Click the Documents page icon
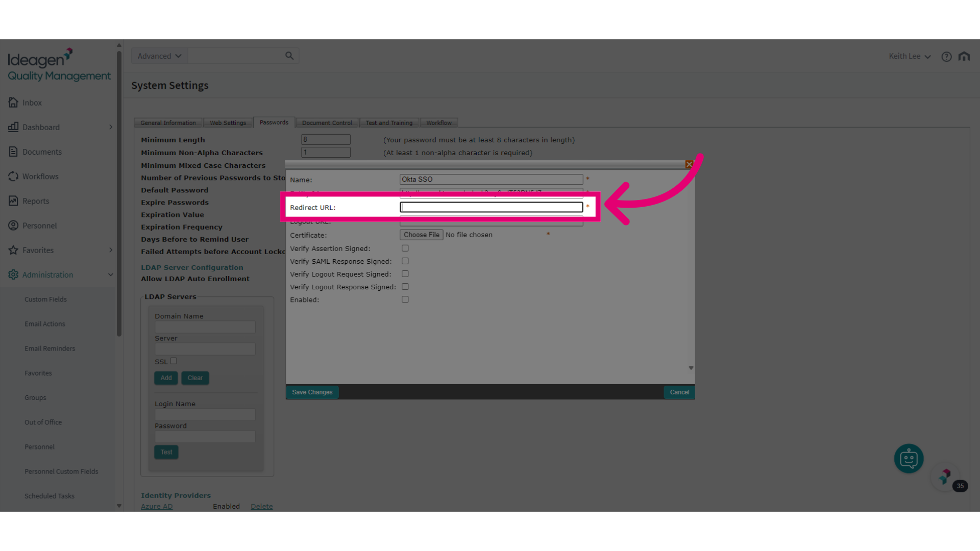Screen dimensions: 980x551 (13, 152)
